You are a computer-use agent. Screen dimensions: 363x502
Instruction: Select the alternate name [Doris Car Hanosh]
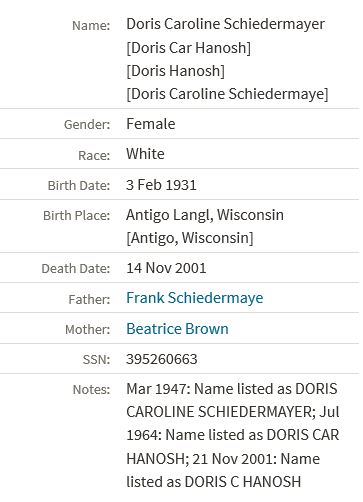[x=188, y=48]
